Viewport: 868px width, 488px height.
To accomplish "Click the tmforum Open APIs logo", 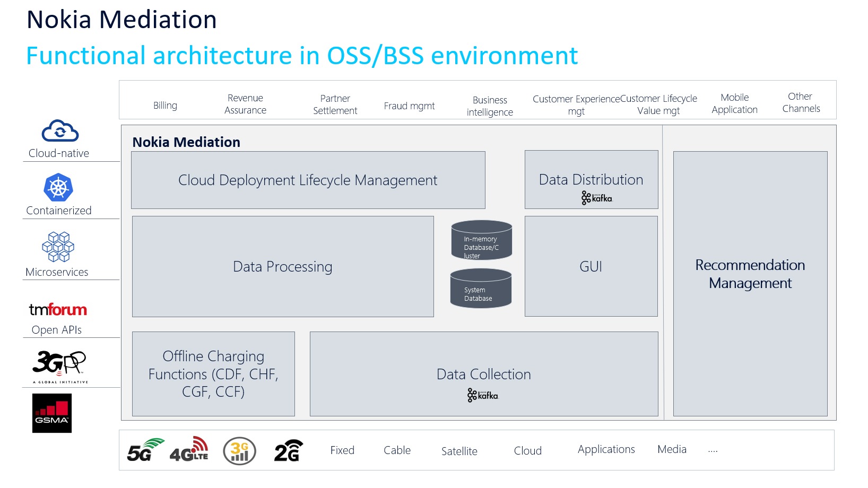I will point(58,309).
